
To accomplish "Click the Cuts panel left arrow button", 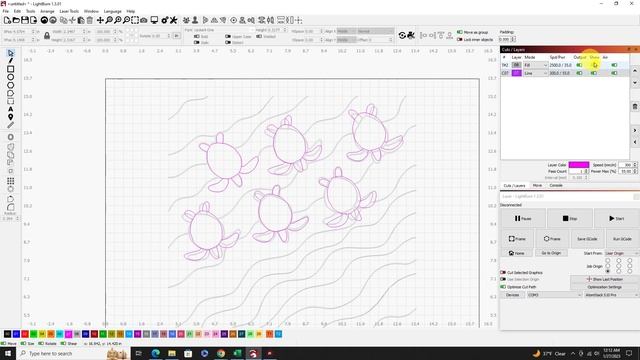I will (x=635, y=142).
